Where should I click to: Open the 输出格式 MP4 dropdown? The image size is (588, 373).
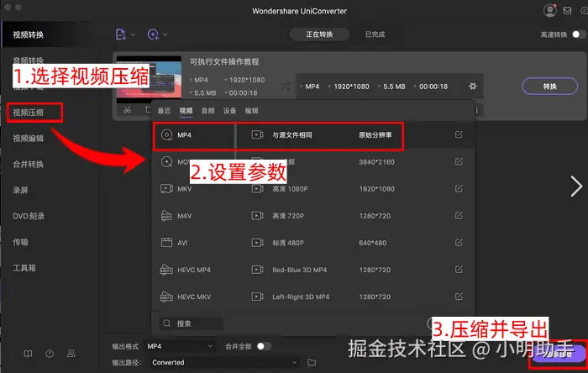180,346
